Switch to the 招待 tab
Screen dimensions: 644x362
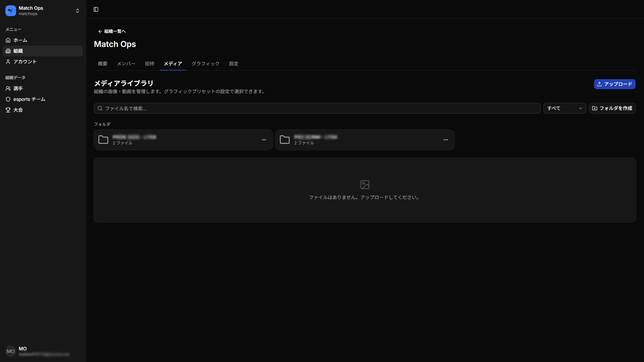tap(150, 64)
